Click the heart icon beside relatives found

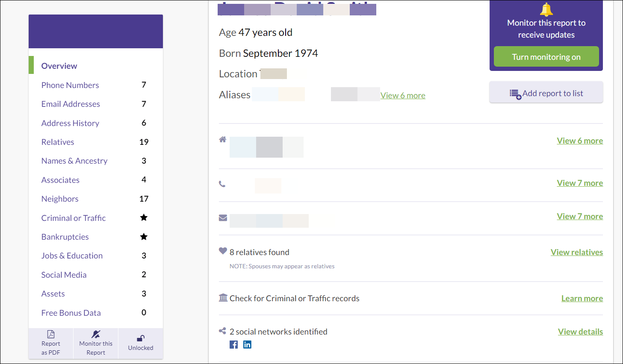[223, 251]
